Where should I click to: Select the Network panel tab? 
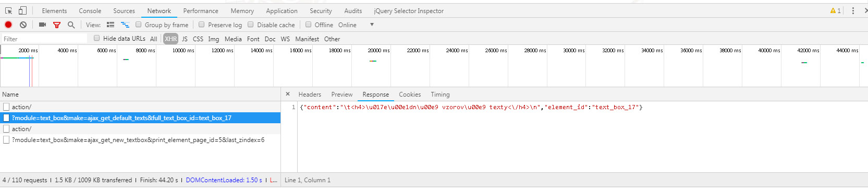159,10
